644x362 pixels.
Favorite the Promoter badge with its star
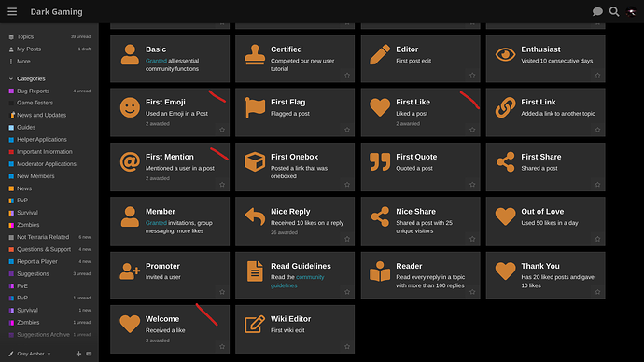pyautogui.click(x=222, y=292)
